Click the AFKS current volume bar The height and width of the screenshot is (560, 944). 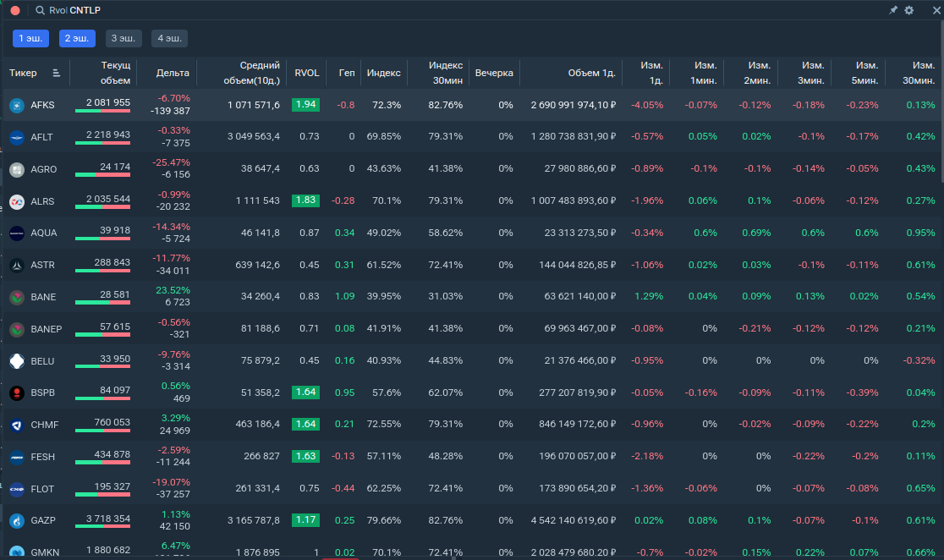pos(102,112)
